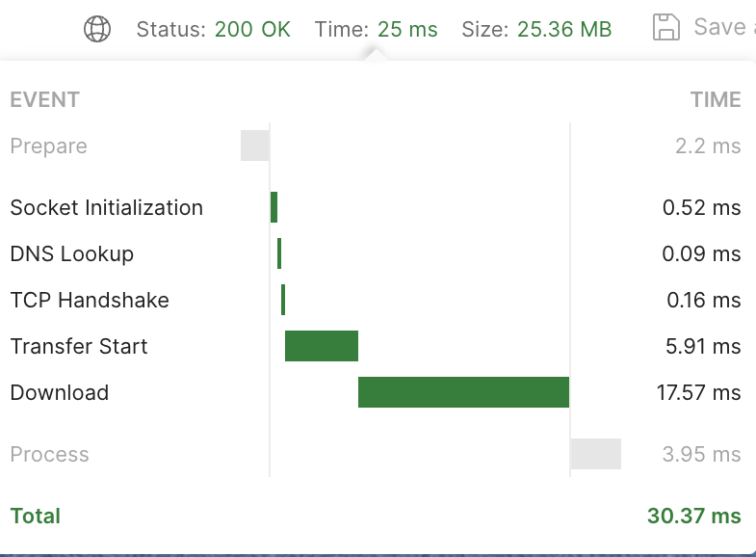Click the globe network icon
Screen dimensions: 756x557
pos(97,29)
